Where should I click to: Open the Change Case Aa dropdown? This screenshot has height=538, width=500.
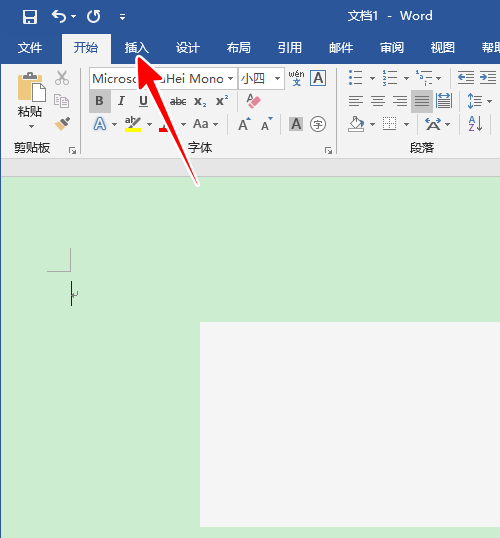tap(206, 124)
